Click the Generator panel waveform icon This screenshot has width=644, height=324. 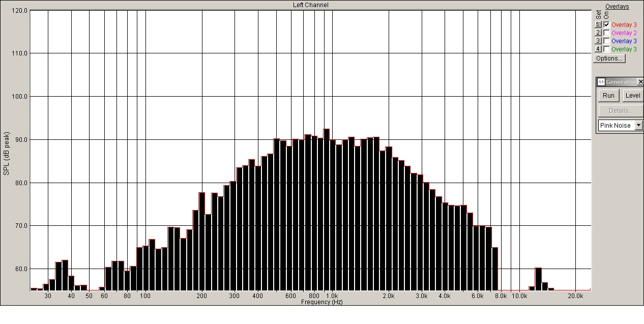coord(601,82)
